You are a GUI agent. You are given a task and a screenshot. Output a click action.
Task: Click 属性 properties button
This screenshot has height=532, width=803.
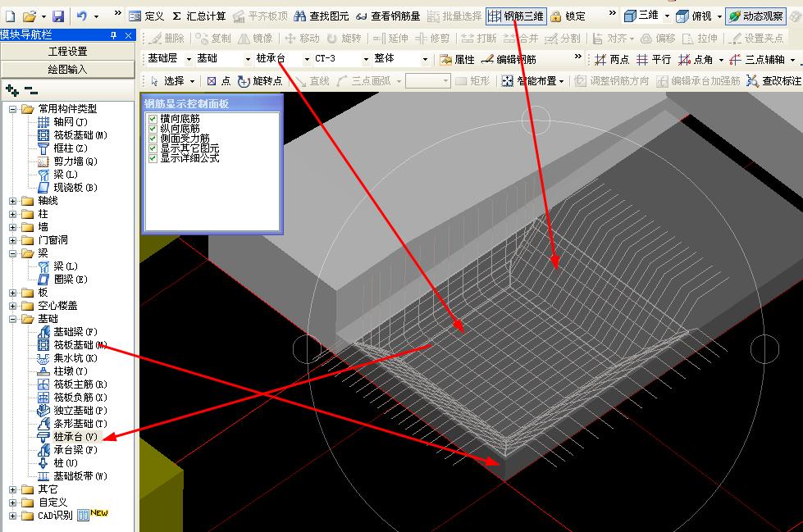pyautogui.click(x=458, y=59)
